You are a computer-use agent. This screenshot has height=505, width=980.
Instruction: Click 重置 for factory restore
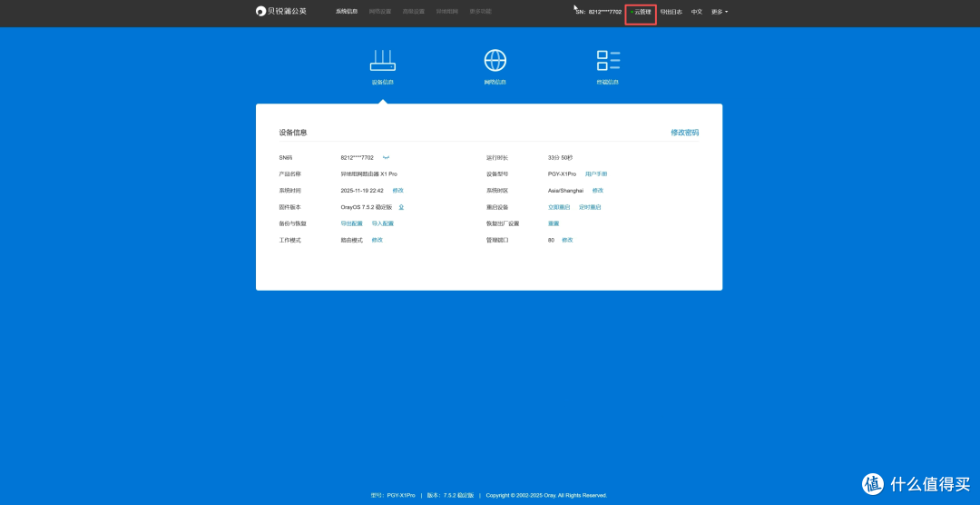coord(554,223)
